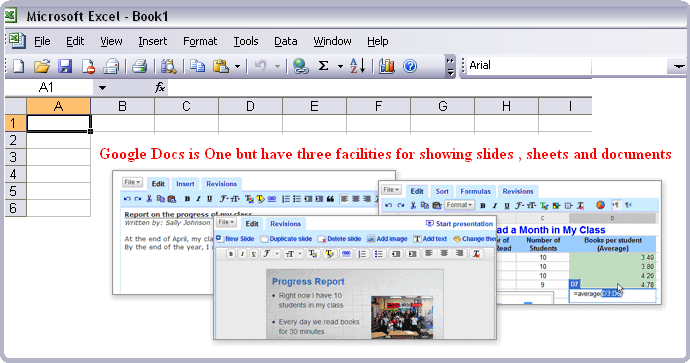Image resolution: width=690 pixels, height=363 pixels.
Task: Open the Excel Format menu
Action: pyautogui.click(x=200, y=41)
